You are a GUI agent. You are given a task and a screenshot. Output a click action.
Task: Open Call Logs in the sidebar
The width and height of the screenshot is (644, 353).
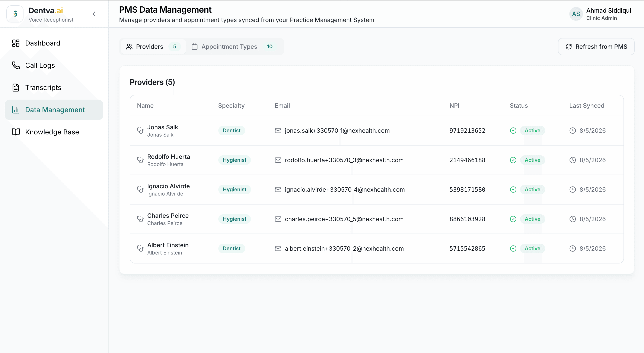coord(54,65)
